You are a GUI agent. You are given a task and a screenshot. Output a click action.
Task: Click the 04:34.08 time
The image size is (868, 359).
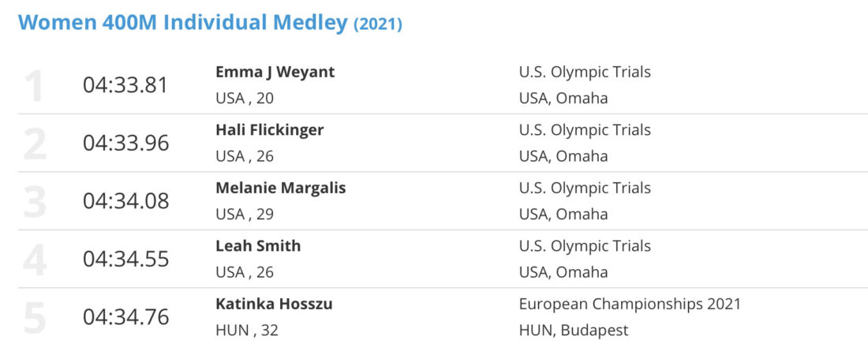pos(125,200)
